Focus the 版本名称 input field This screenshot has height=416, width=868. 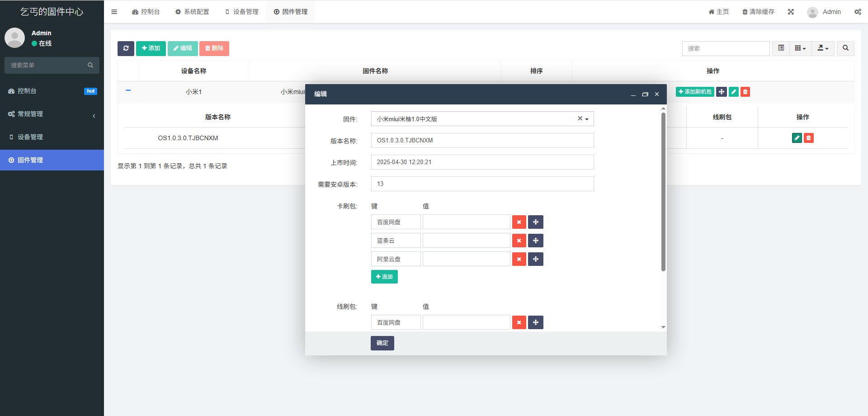pos(482,140)
